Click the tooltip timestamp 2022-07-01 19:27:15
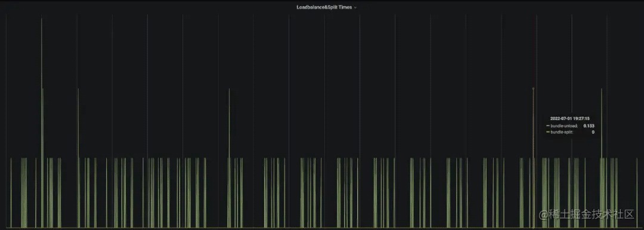This screenshot has height=230, width=644. pos(569,118)
